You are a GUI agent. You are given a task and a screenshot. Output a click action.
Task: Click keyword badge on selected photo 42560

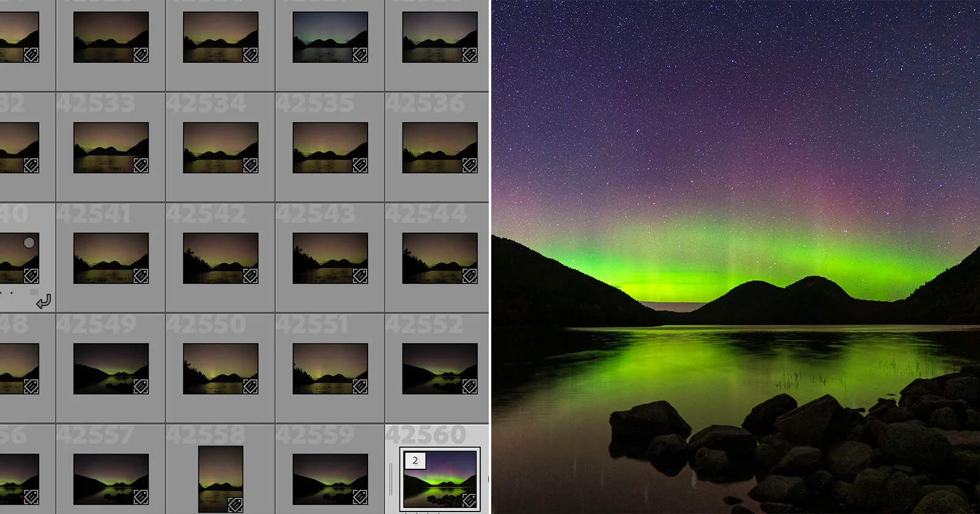(x=470, y=501)
